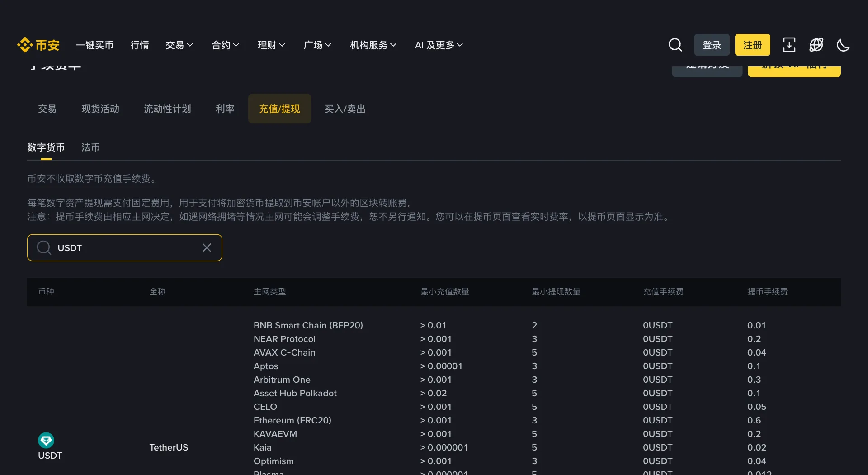Expand the 交易 navigation dropdown

pyautogui.click(x=179, y=45)
